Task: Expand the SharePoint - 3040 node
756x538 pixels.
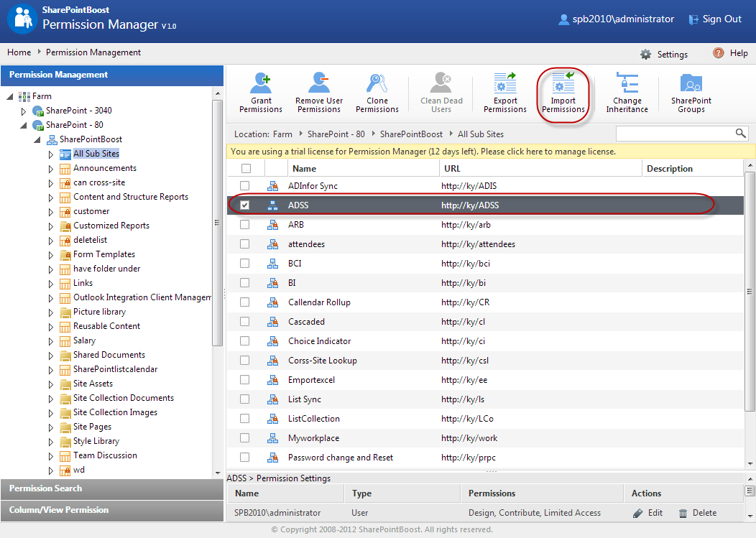Action: (24, 111)
